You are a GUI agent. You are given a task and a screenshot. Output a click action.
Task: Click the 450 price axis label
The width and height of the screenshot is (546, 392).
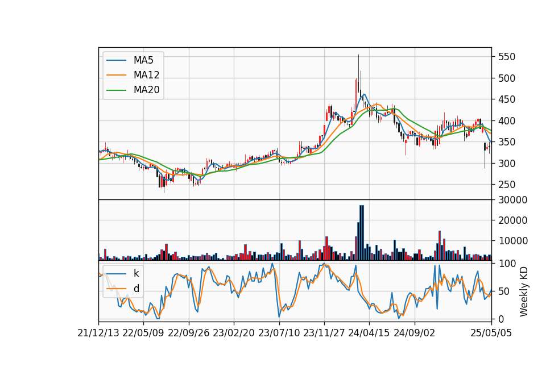[507, 99]
